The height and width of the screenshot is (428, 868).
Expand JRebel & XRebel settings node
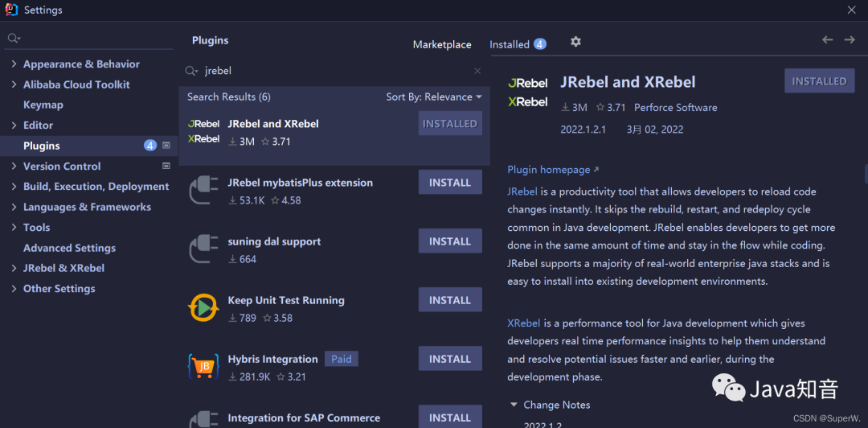[14, 269]
